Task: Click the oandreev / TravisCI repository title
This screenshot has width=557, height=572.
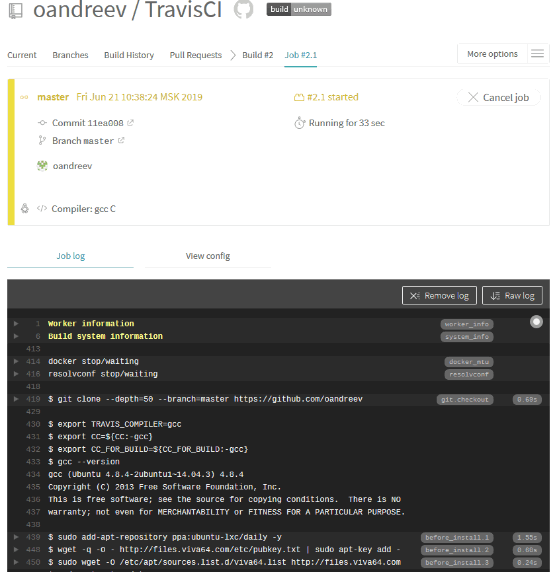Action: point(127,9)
